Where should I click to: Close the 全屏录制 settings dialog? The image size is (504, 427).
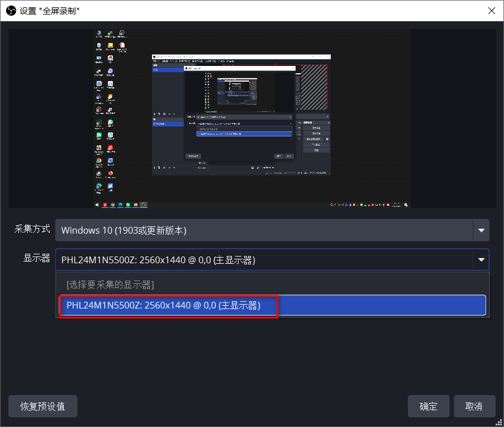point(491,10)
